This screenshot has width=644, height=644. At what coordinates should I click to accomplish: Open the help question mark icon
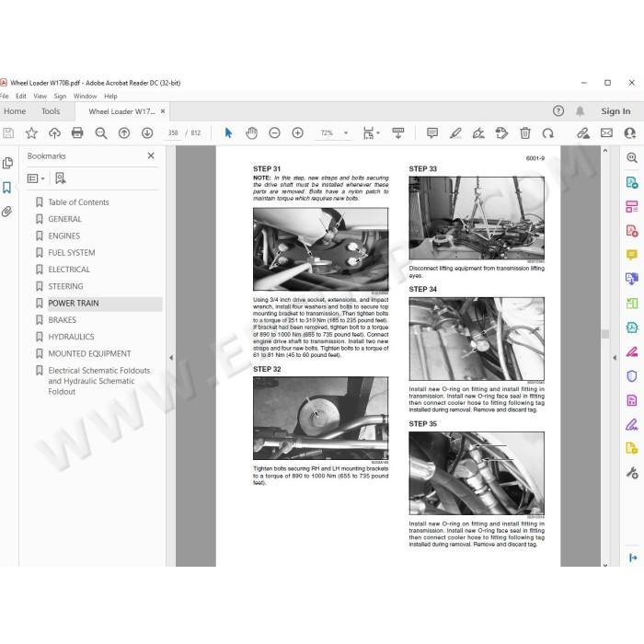click(558, 111)
